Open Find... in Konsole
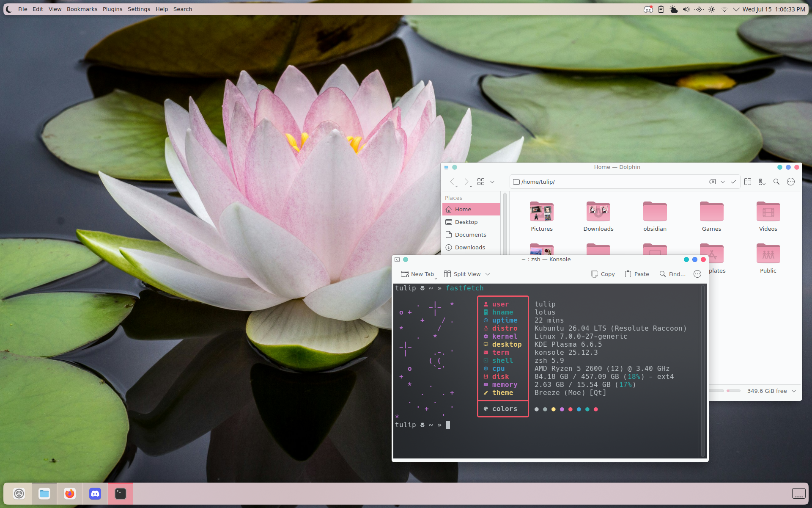 672,274
